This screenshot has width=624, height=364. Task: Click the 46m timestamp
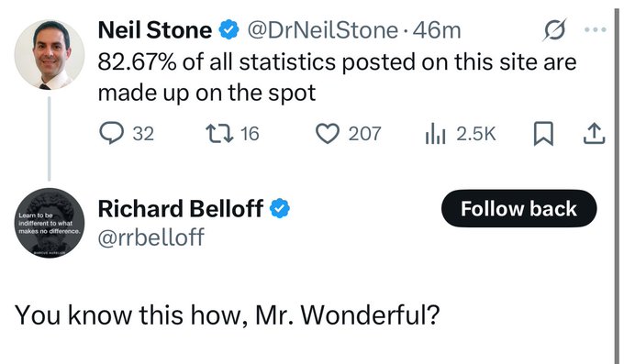(437, 30)
